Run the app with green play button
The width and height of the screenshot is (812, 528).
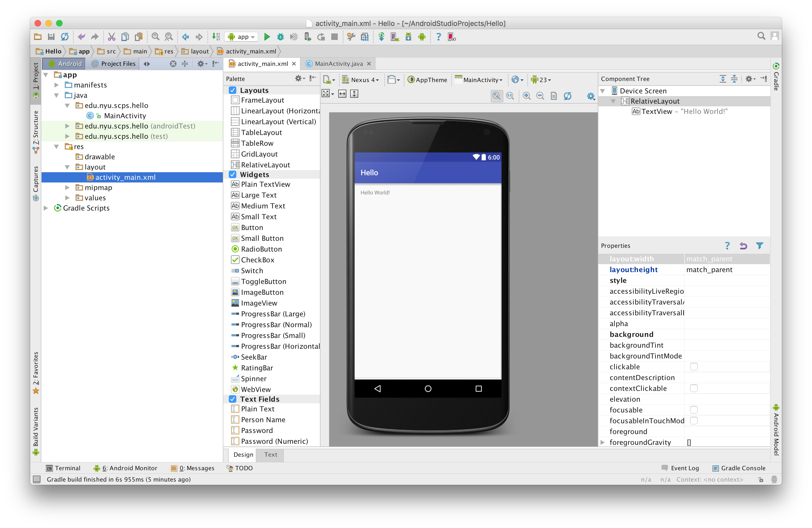267,37
